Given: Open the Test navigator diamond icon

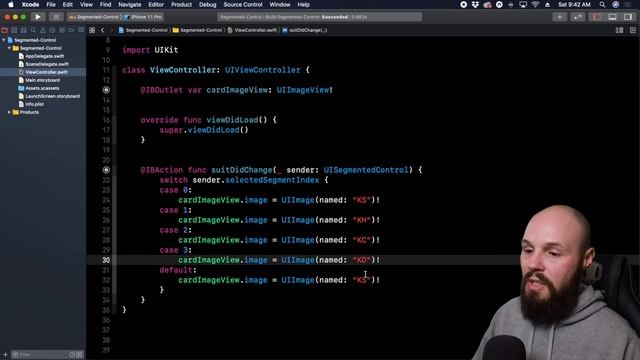Looking at the screenshot, I should (x=52, y=30).
